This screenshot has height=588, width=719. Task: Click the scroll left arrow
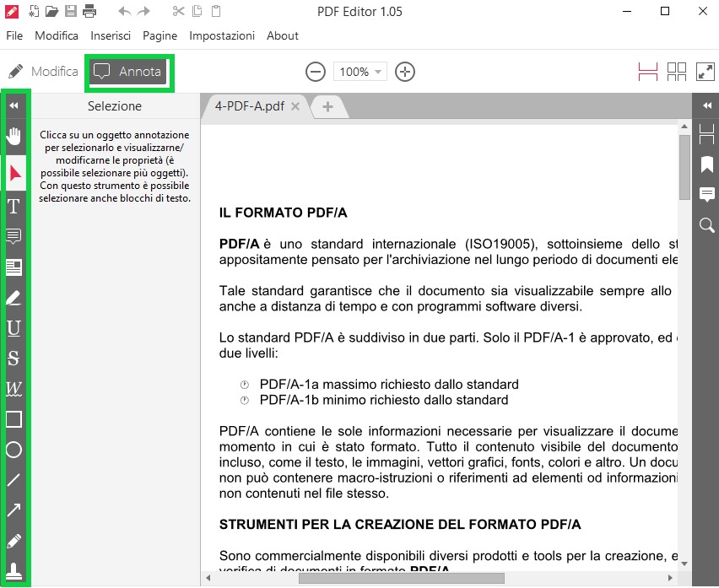[x=208, y=578]
